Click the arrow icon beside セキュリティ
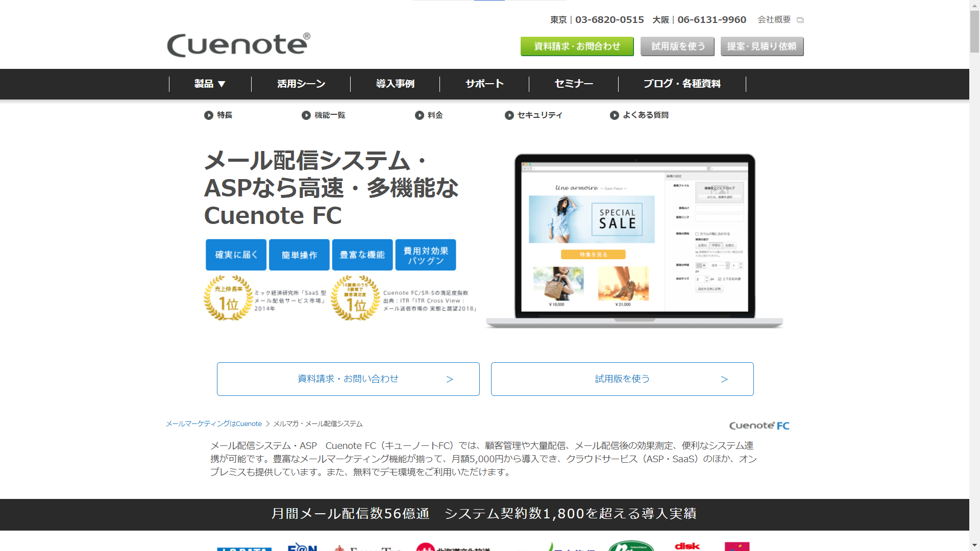980x551 pixels. (509, 115)
